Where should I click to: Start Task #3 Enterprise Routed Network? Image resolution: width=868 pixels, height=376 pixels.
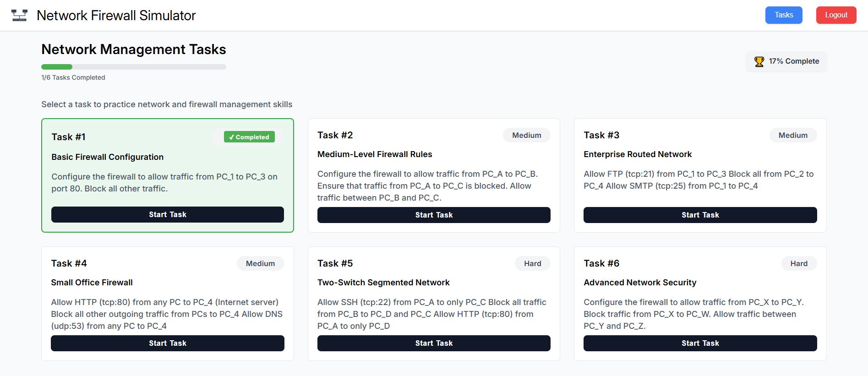(x=699, y=215)
